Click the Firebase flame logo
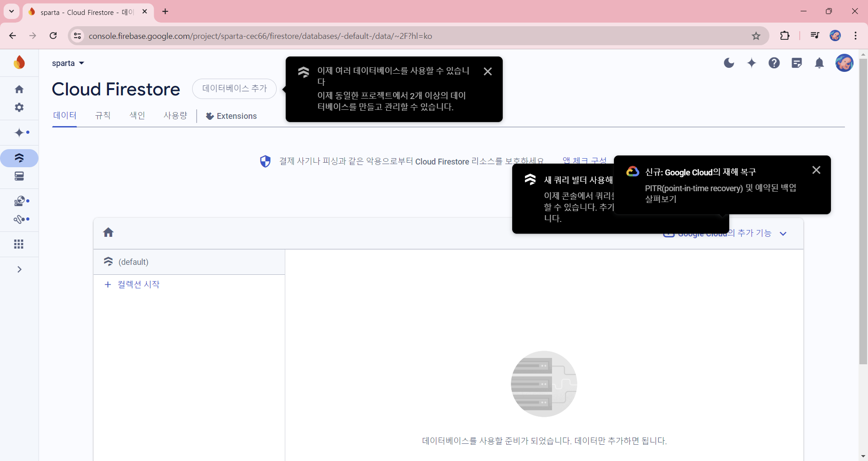This screenshot has height=461, width=868. [19, 62]
